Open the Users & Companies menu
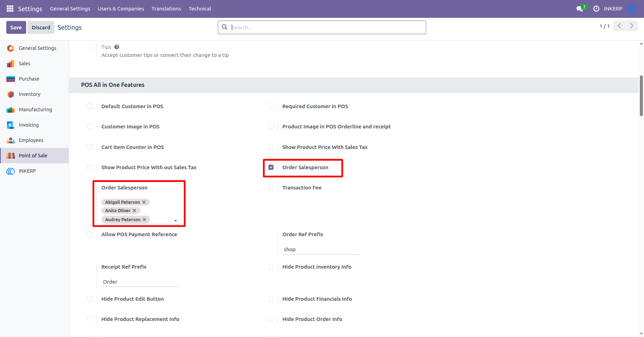The height and width of the screenshot is (337, 644). coord(121,9)
